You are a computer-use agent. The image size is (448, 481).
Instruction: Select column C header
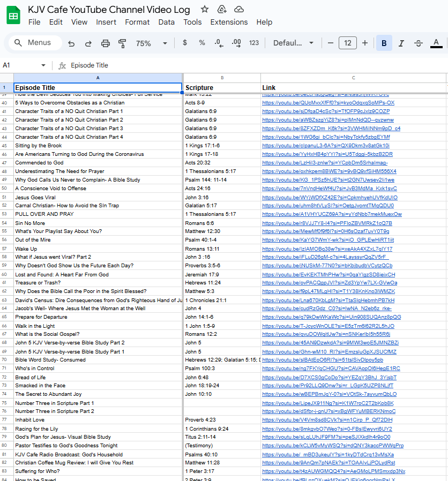coord(354,78)
